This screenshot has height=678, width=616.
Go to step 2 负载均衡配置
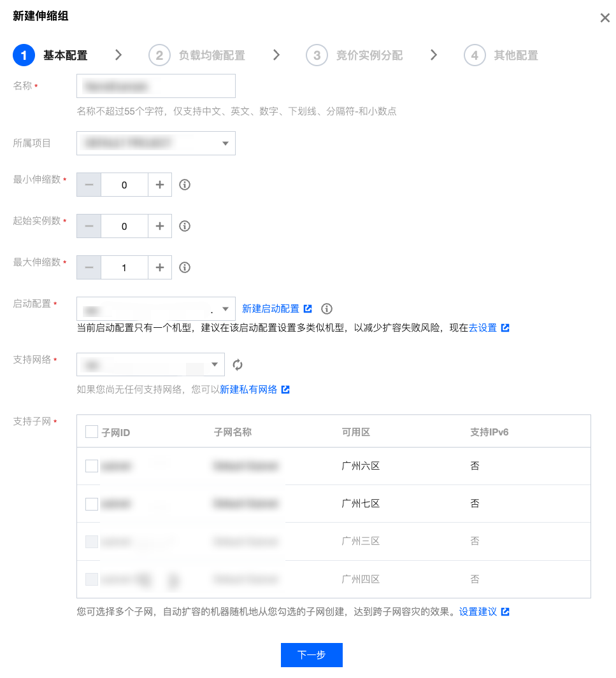[197, 55]
